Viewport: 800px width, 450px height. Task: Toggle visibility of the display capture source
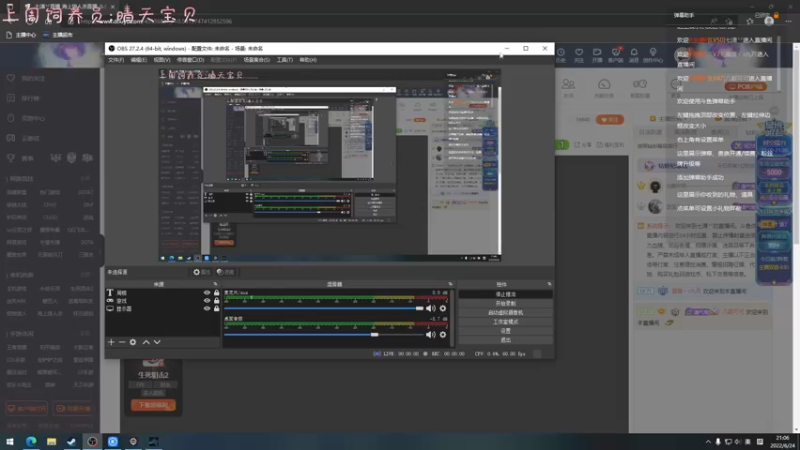coord(207,308)
